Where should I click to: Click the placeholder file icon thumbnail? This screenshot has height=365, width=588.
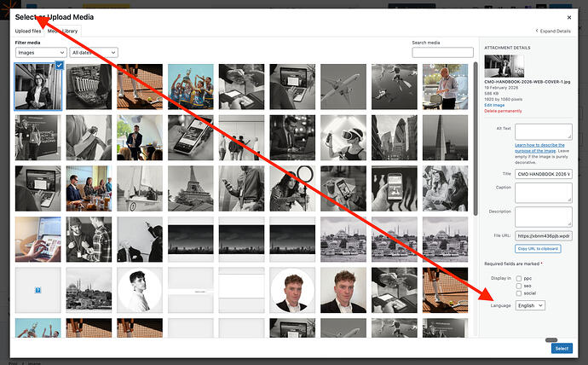[37, 290]
